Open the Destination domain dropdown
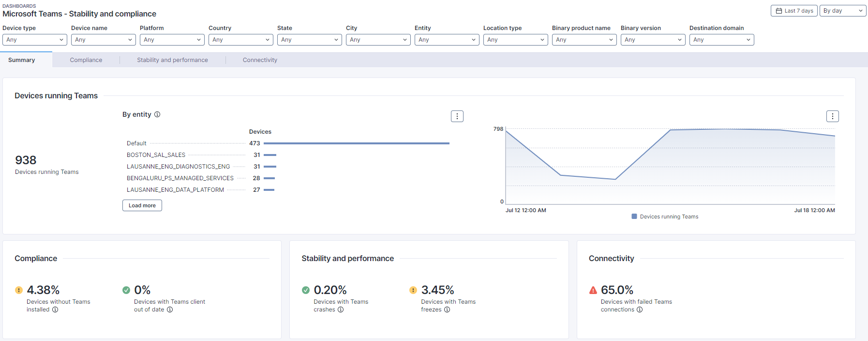This screenshot has height=341, width=868. tap(721, 40)
